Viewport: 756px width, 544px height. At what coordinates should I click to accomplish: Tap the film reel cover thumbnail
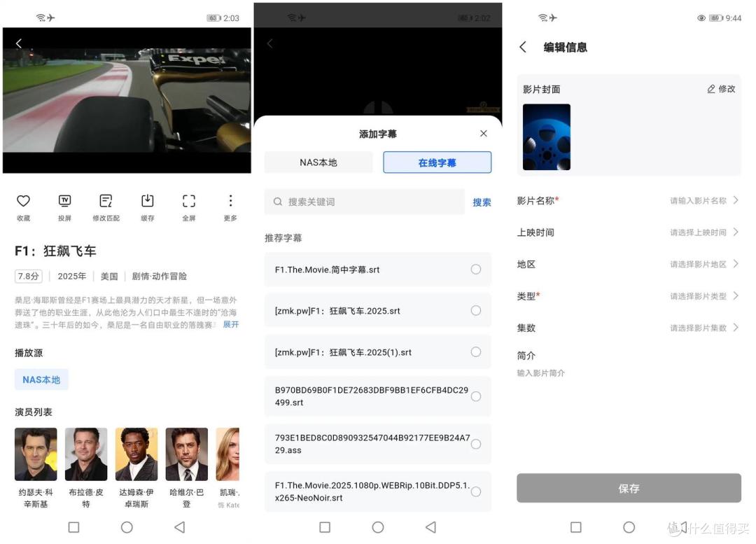click(546, 137)
